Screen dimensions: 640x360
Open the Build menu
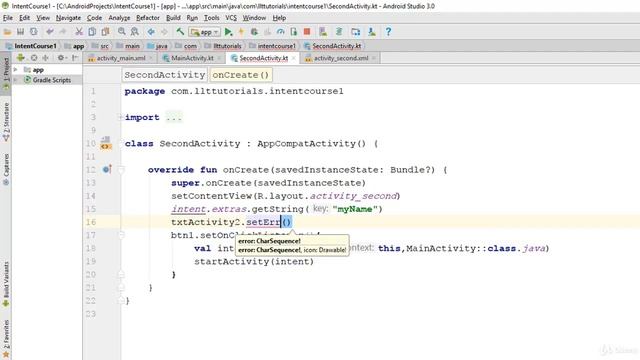point(173,18)
